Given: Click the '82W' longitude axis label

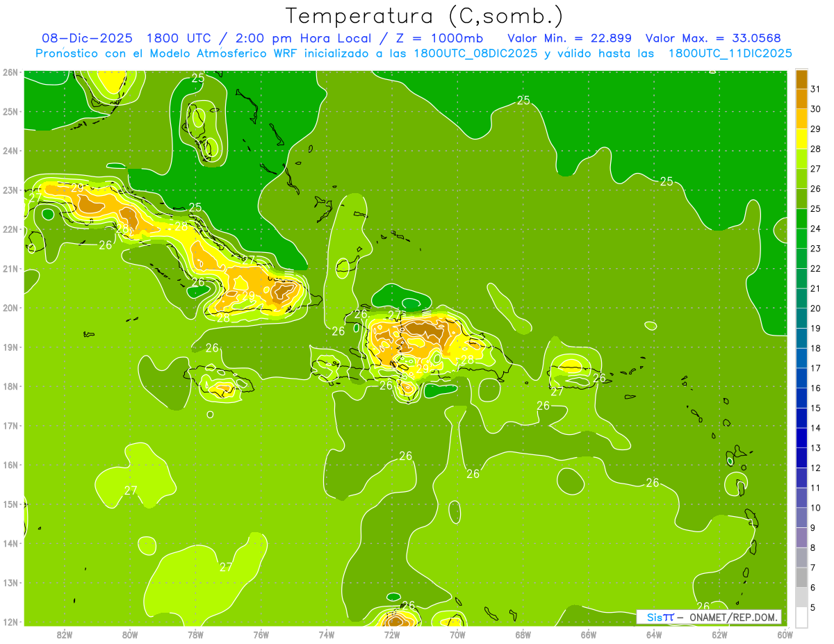Looking at the screenshot, I should tap(65, 634).
